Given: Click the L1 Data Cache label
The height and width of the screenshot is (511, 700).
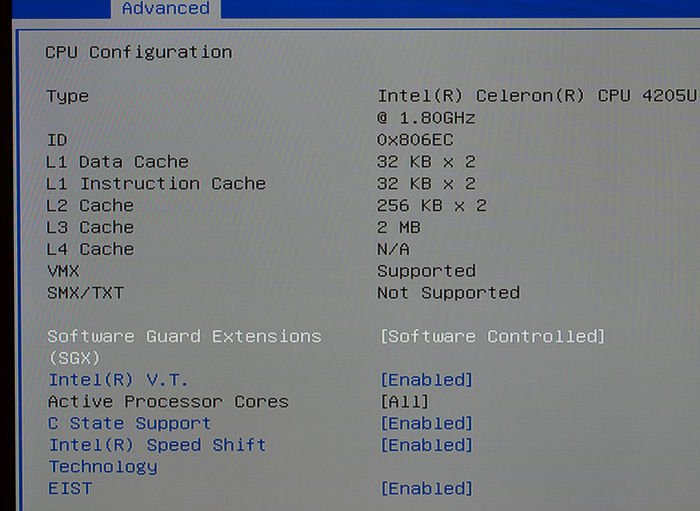Looking at the screenshot, I should (117, 162).
